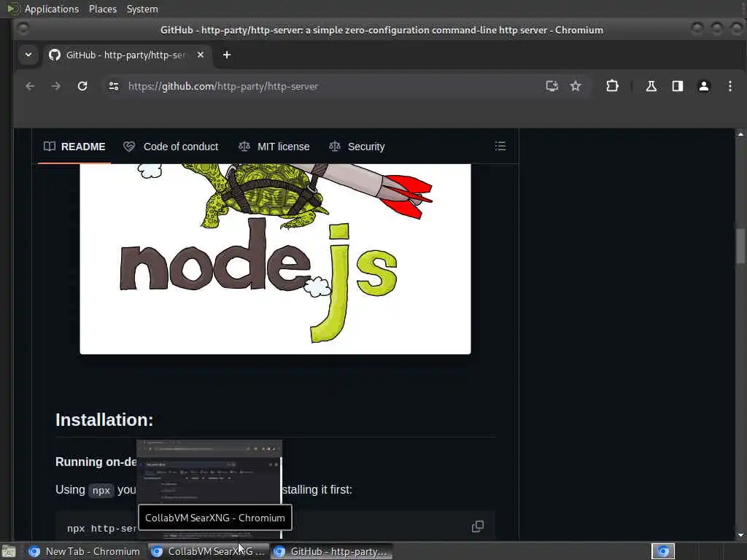Open the profile avatar menu
747x560 pixels.
click(704, 86)
